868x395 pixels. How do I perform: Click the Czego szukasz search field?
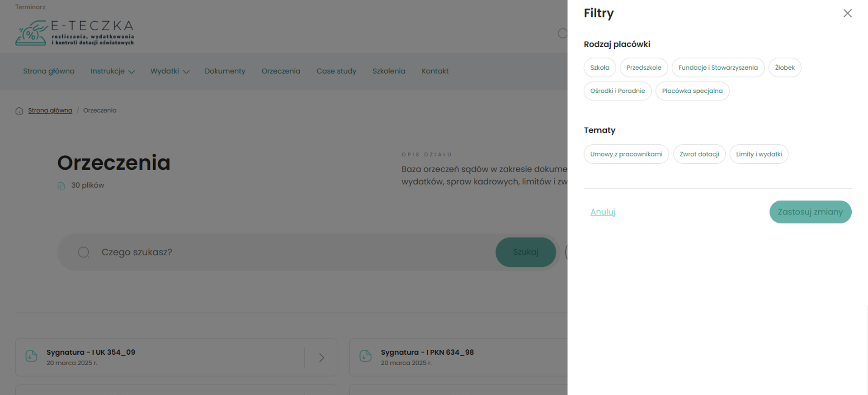coord(289,252)
